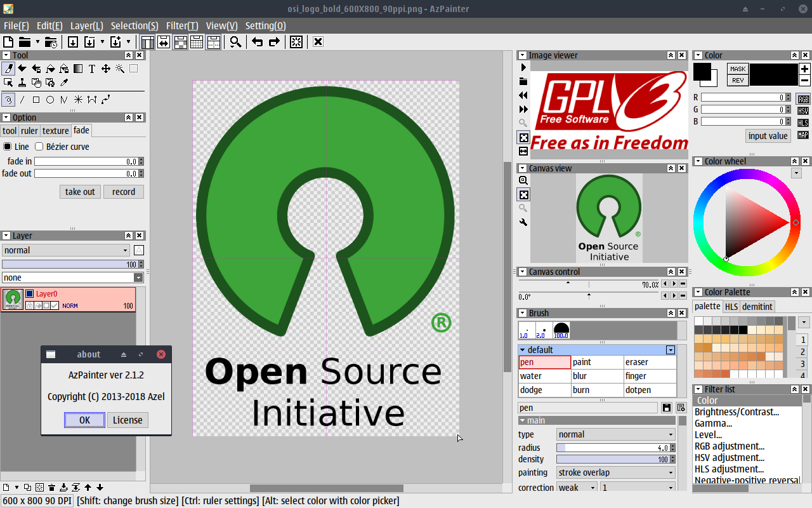
Task: Toggle Layer0 check mark flag
Action: click(55, 306)
